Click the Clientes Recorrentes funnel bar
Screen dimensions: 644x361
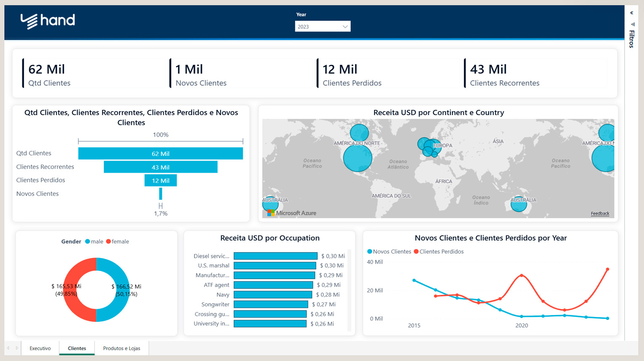[x=160, y=167]
